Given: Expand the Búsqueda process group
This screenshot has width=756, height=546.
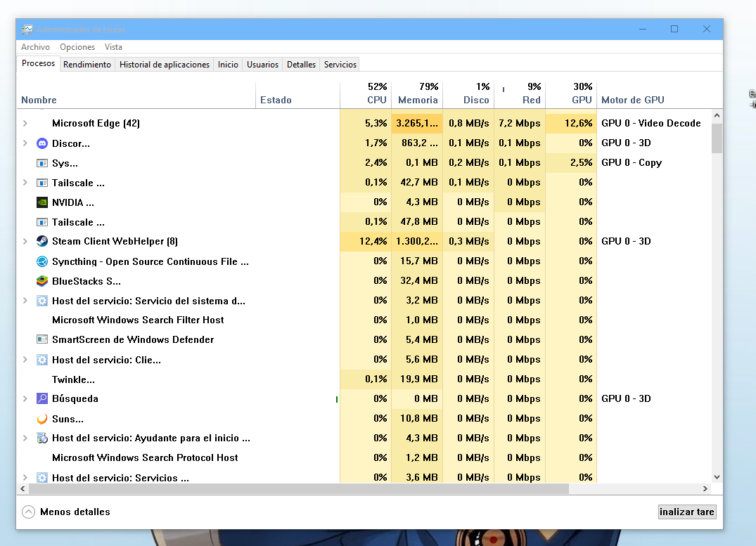Looking at the screenshot, I should [25, 398].
